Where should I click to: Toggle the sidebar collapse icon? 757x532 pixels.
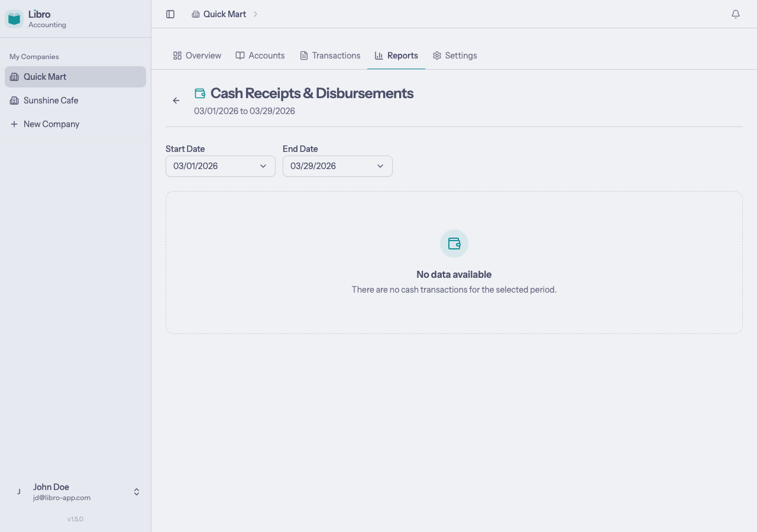click(x=170, y=14)
